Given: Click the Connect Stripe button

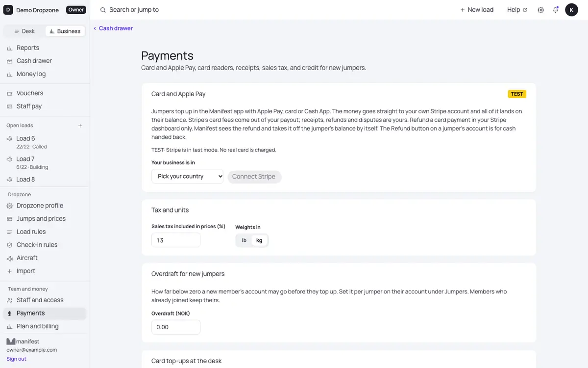Looking at the screenshot, I should click(254, 177).
